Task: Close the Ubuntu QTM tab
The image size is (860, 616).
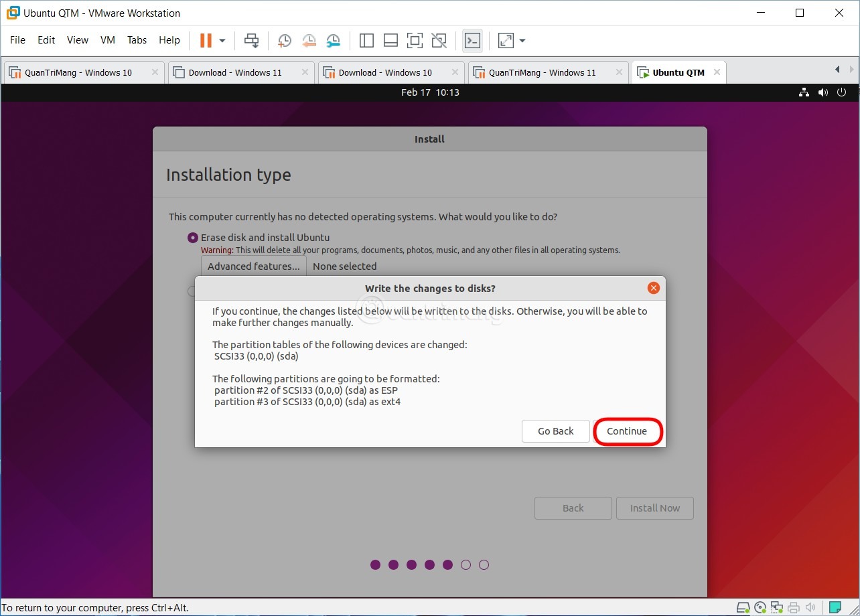Action: tap(717, 72)
